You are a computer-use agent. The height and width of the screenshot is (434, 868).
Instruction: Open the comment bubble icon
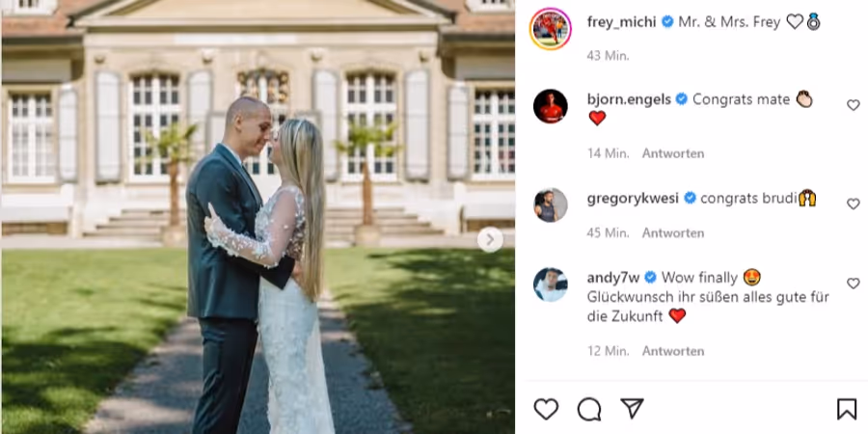click(589, 409)
